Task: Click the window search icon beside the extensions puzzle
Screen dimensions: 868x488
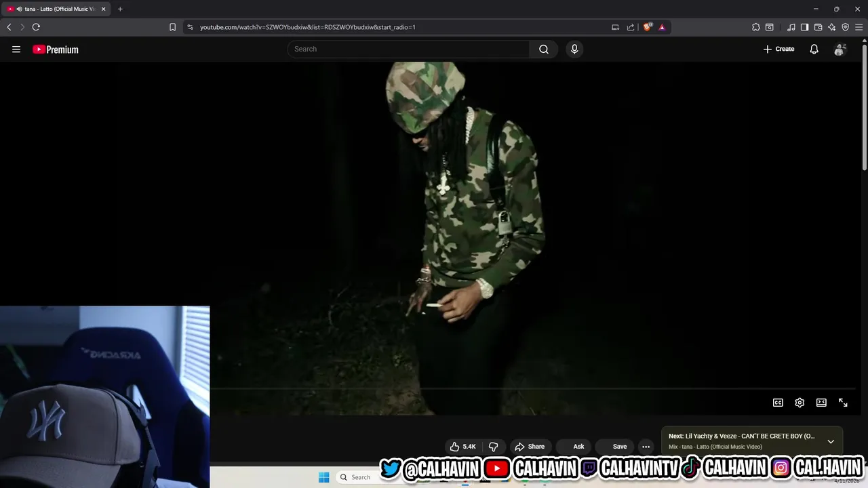Action: (x=770, y=27)
